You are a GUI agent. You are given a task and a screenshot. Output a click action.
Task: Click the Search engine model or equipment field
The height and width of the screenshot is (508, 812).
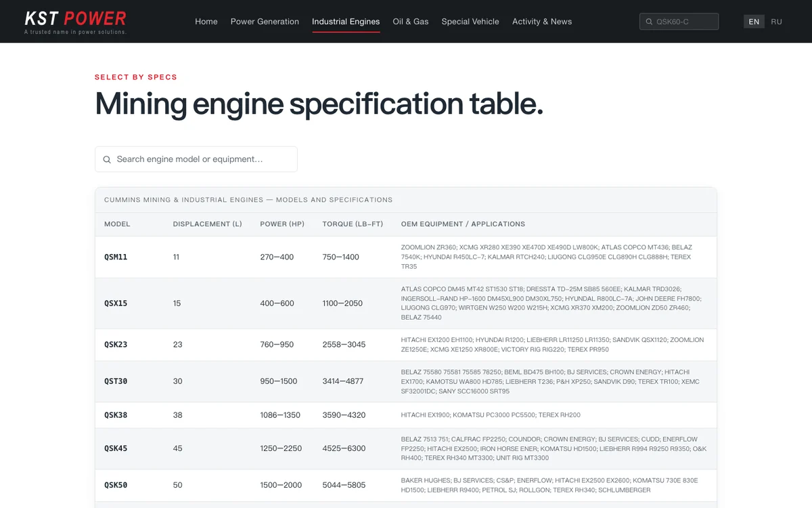196,159
